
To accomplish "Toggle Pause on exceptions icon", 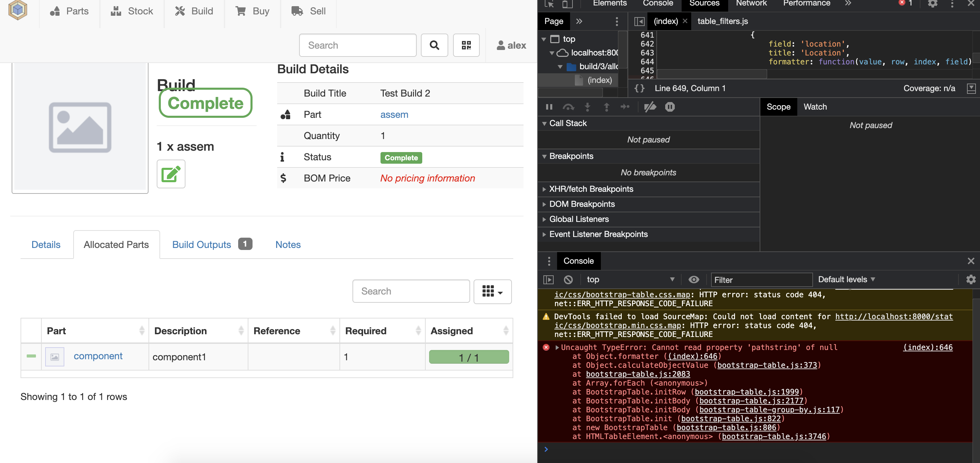I will tap(670, 107).
